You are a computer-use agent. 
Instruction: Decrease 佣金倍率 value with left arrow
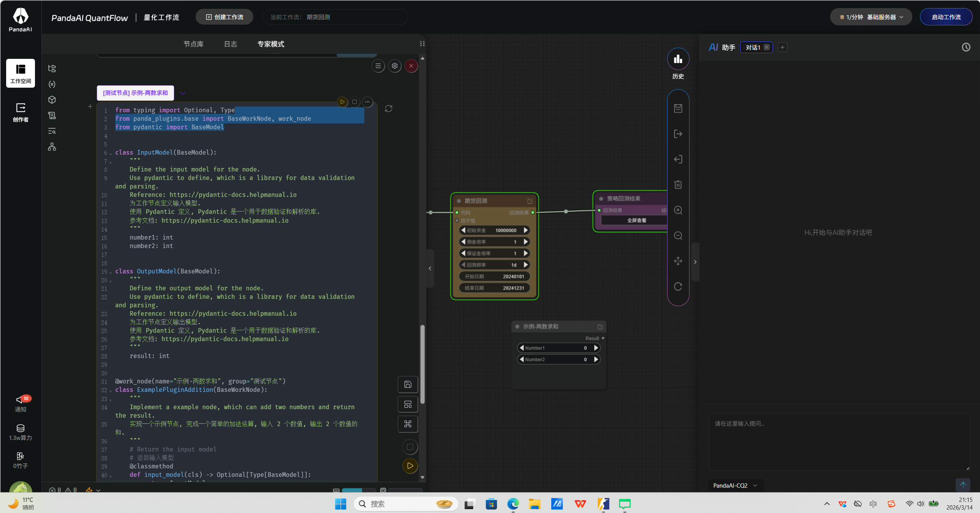[x=463, y=242]
